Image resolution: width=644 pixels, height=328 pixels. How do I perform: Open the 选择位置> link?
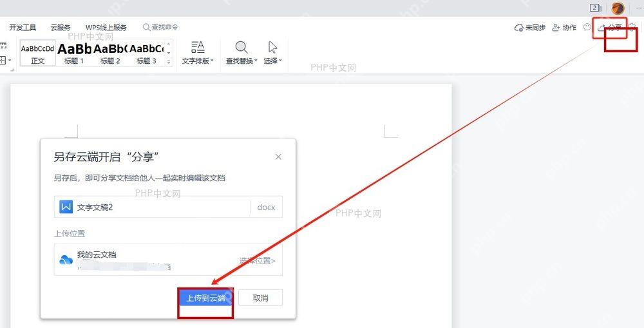257,260
